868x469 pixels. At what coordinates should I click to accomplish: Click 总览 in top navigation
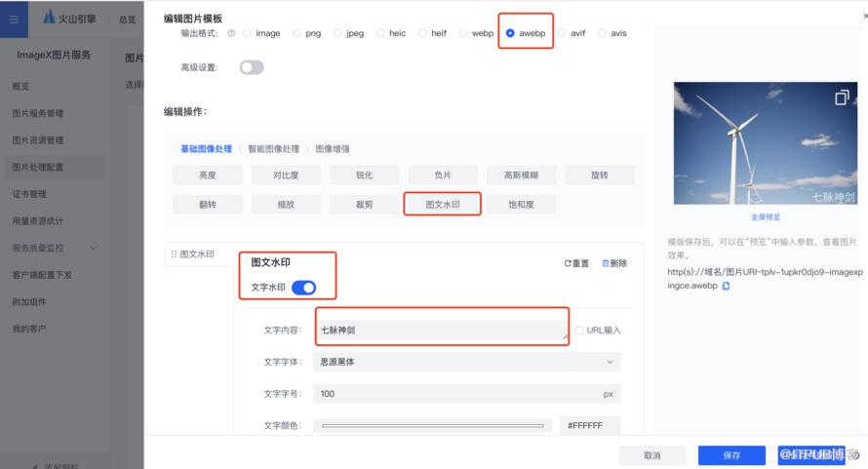click(128, 20)
